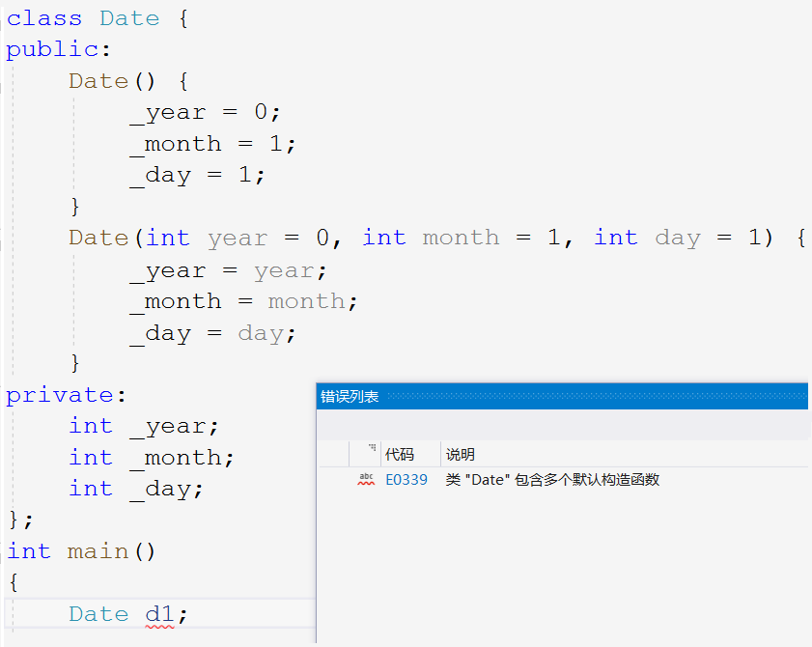Sort the error list by the 说明 column

461,454
